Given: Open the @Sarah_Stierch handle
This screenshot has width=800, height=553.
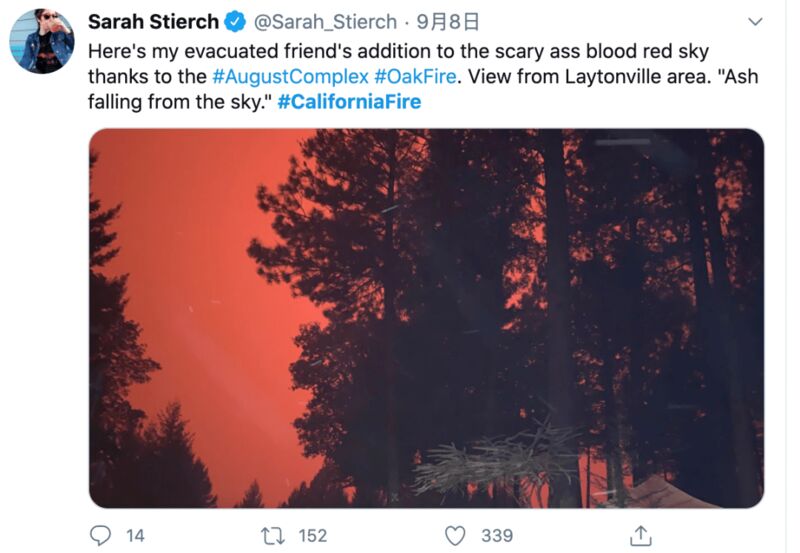Looking at the screenshot, I should pyautogui.click(x=325, y=22).
